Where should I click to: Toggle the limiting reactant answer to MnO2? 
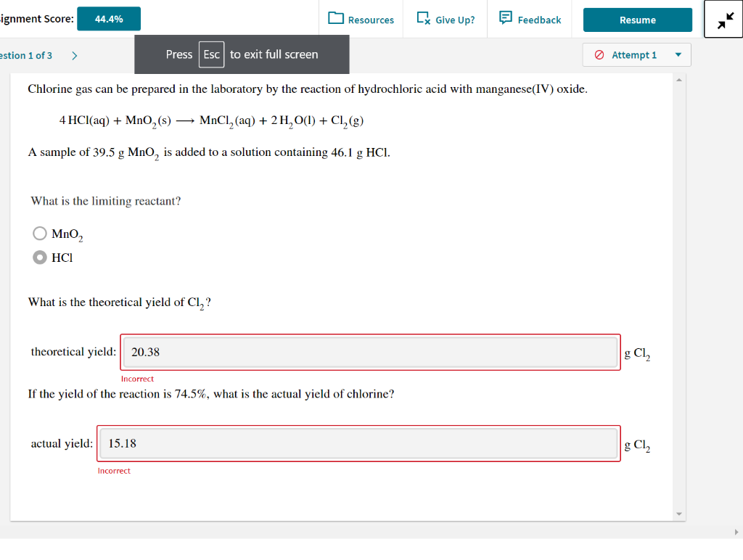[x=40, y=233]
